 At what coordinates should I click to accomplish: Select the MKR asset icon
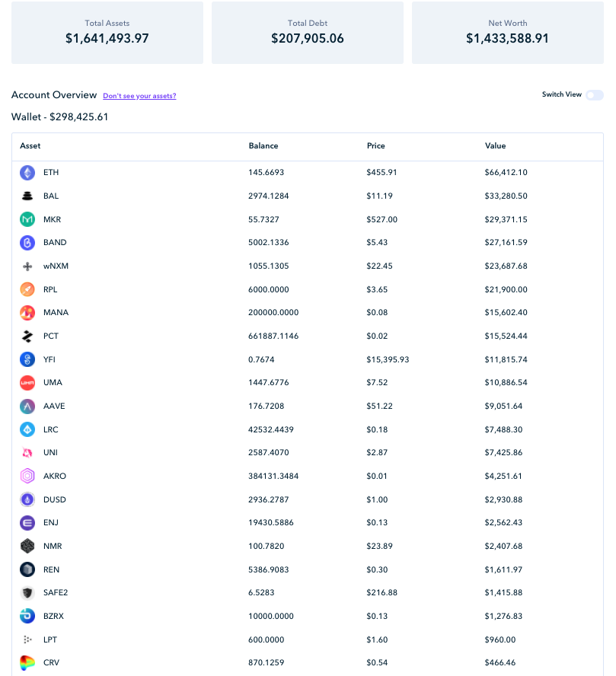pyautogui.click(x=27, y=219)
